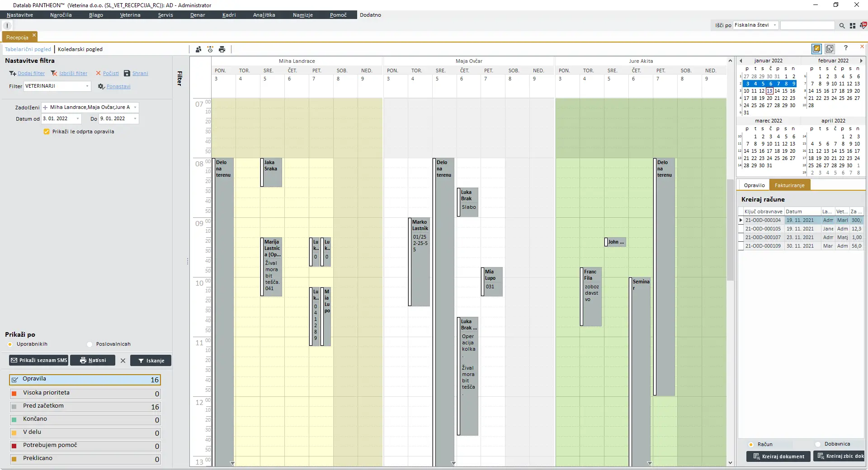Click the Dodaj filter link
Screen dimensions: 868x470
31,73
